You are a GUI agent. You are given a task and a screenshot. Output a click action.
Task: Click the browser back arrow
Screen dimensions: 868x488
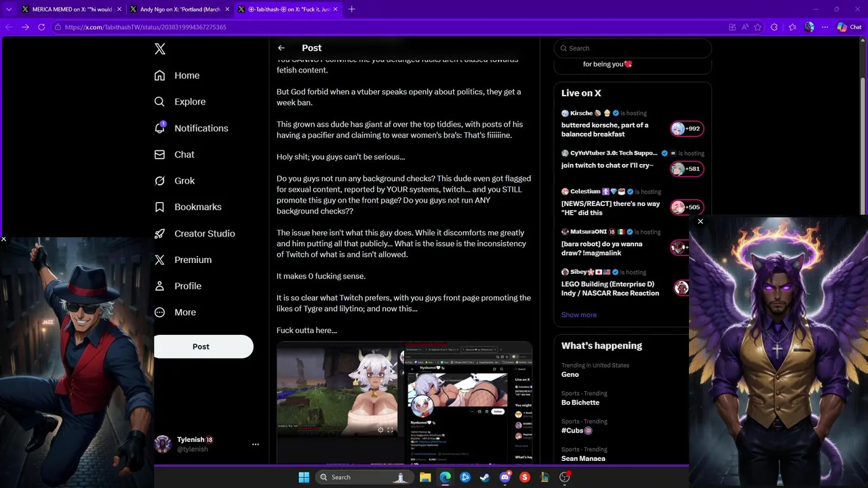click(x=9, y=27)
